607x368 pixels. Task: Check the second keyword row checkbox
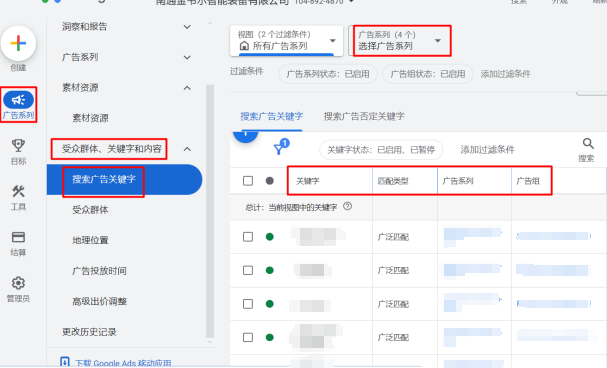point(248,270)
